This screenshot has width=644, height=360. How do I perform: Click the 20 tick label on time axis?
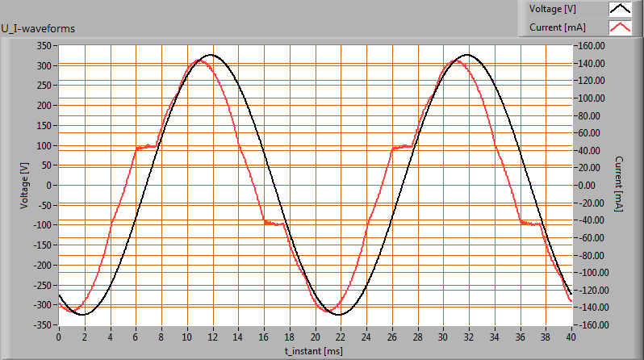[314, 336]
